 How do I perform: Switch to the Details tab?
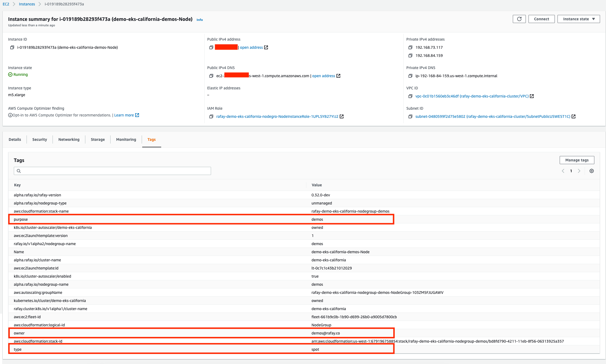(x=15, y=139)
